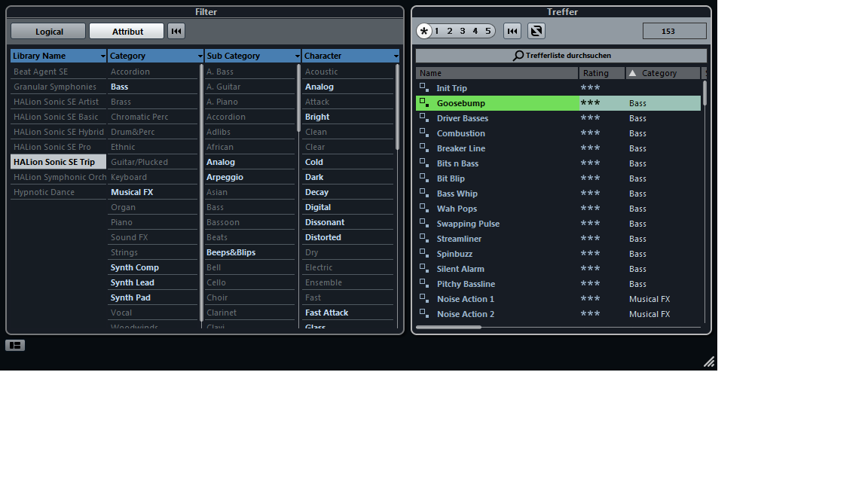Click the magnifier search icon in Trefferliste

[518, 55]
